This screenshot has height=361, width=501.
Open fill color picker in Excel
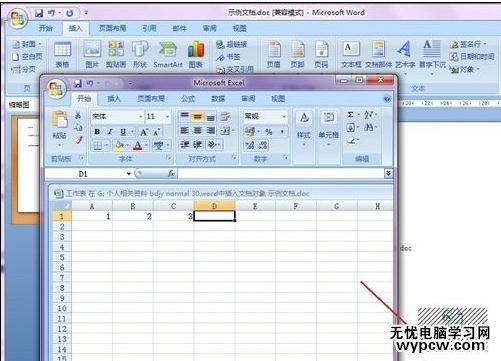[x=128, y=146]
